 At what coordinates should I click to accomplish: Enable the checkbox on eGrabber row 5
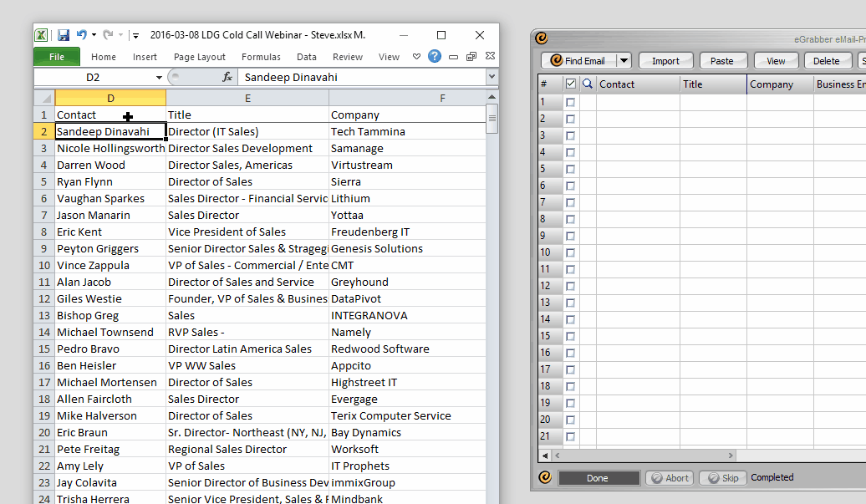pos(570,169)
